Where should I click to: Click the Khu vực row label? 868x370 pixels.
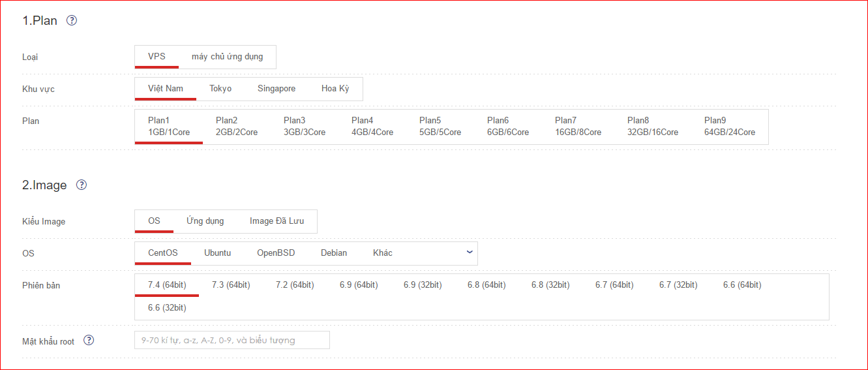(x=38, y=89)
